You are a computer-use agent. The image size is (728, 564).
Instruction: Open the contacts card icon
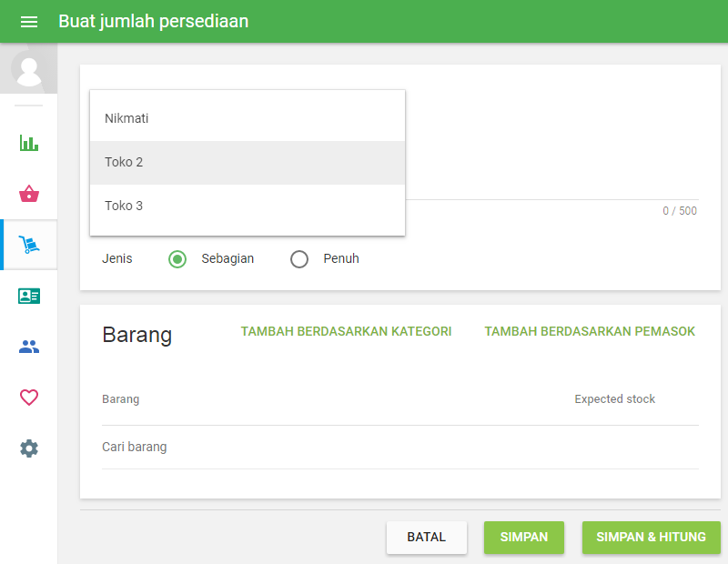(28, 296)
